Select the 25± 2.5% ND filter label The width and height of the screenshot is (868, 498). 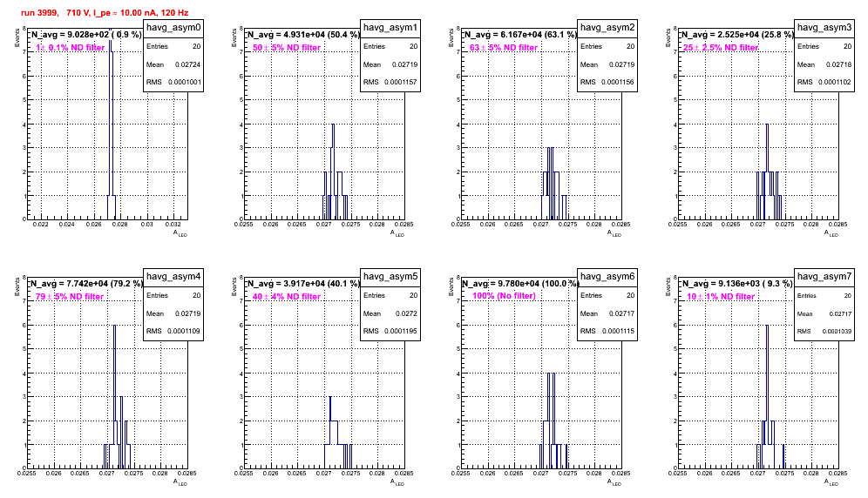click(721, 48)
